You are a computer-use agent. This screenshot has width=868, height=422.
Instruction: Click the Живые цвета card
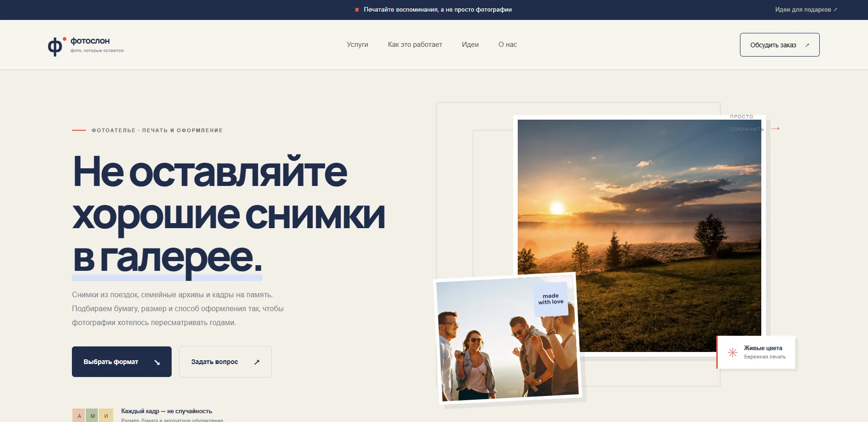(756, 352)
